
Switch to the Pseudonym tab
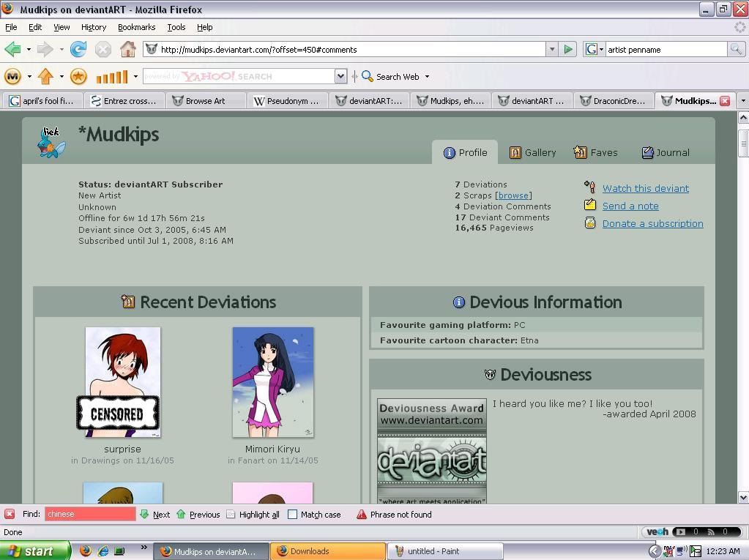tap(288, 101)
